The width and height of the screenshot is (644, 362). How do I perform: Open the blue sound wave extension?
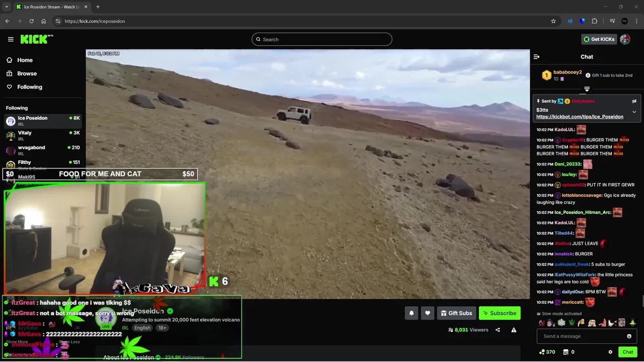click(x=570, y=21)
